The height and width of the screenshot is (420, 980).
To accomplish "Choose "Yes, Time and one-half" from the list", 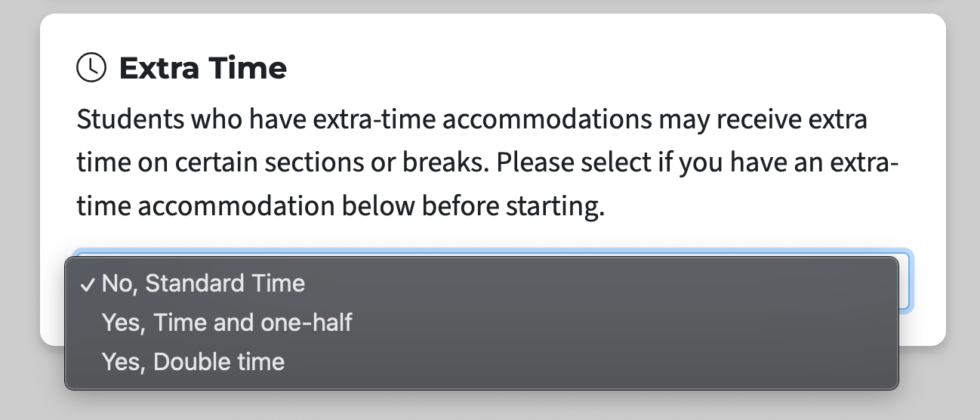I will [x=227, y=323].
